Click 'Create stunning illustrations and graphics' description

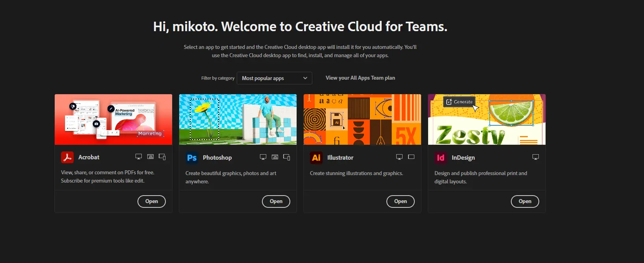[356, 173]
